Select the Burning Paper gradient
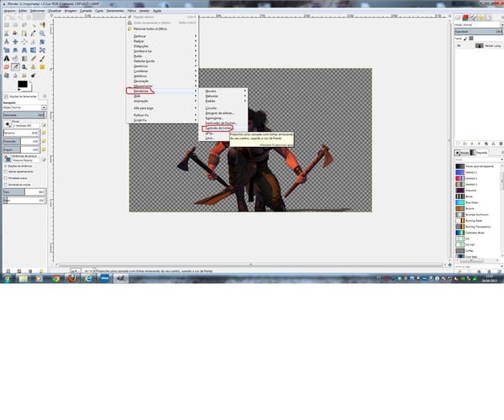 pos(477,220)
